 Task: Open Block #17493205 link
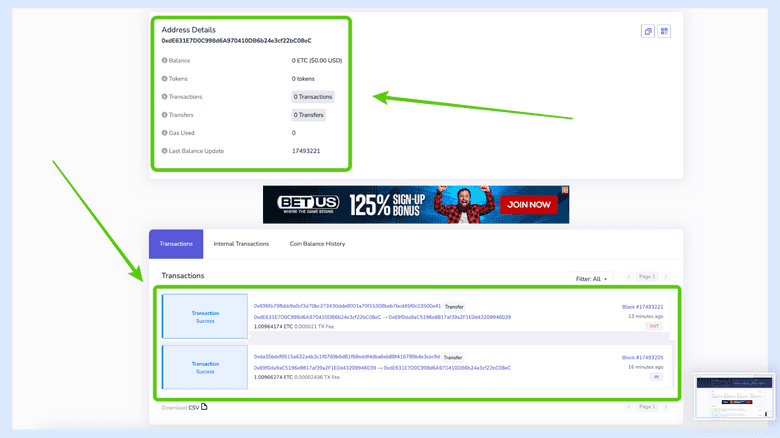(642, 357)
